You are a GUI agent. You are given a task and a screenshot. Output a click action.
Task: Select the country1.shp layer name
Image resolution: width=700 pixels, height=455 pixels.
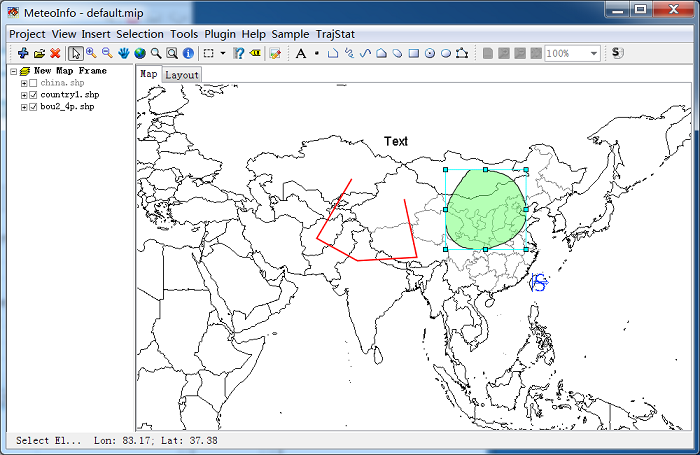pos(70,95)
